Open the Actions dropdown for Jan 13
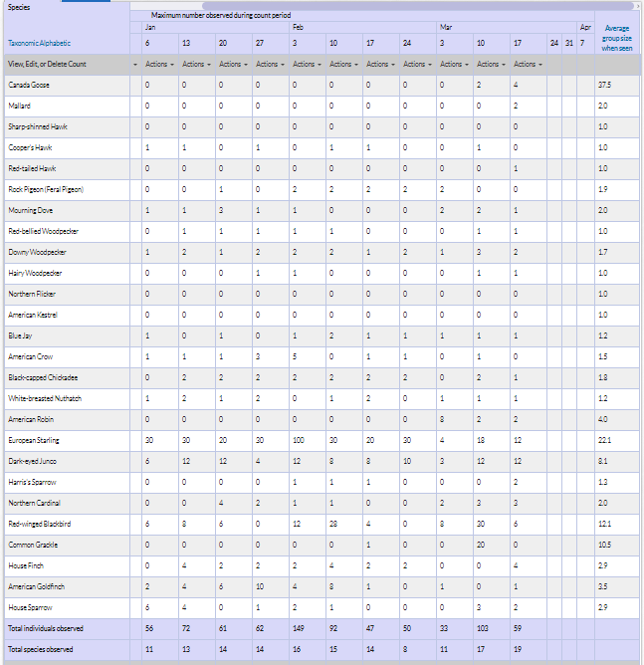The width and height of the screenshot is (644, 665). (196, 64)
